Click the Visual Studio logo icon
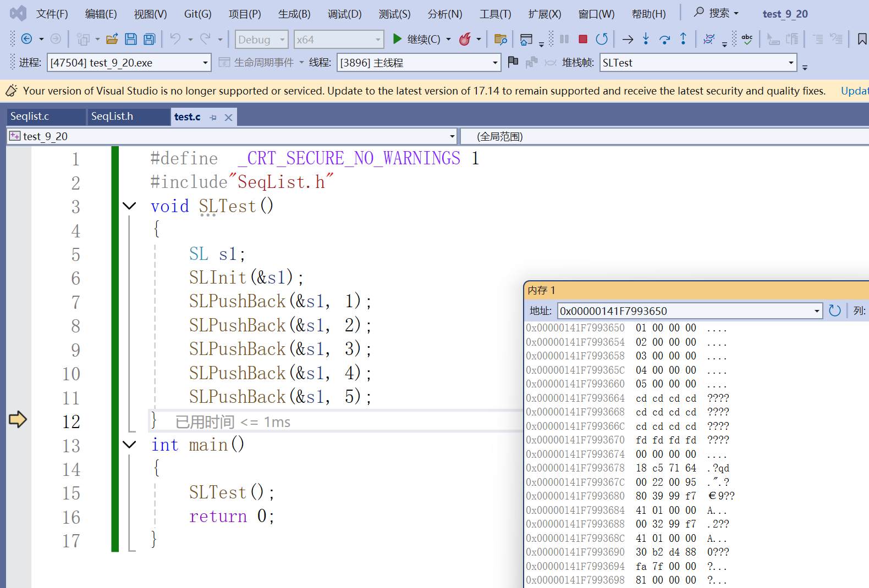The image size is (869, 588). pyautogui.click(x=18, y=13)
